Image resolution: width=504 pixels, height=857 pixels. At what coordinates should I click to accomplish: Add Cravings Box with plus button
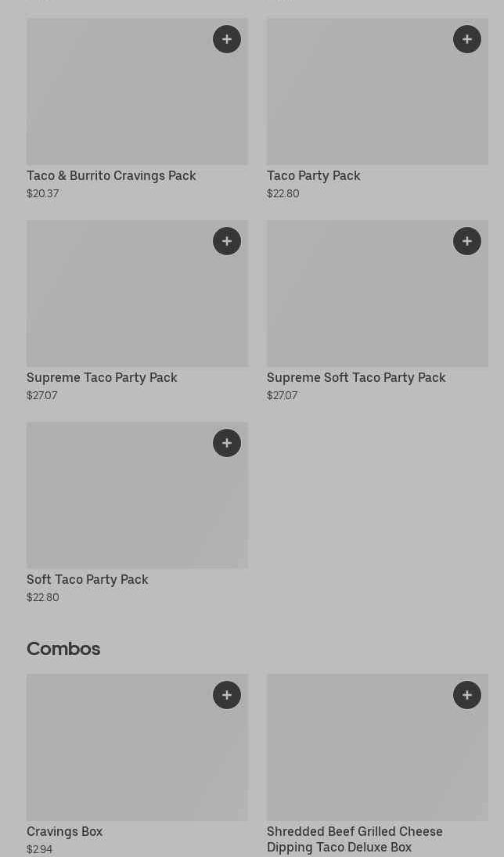pos(227,695)
